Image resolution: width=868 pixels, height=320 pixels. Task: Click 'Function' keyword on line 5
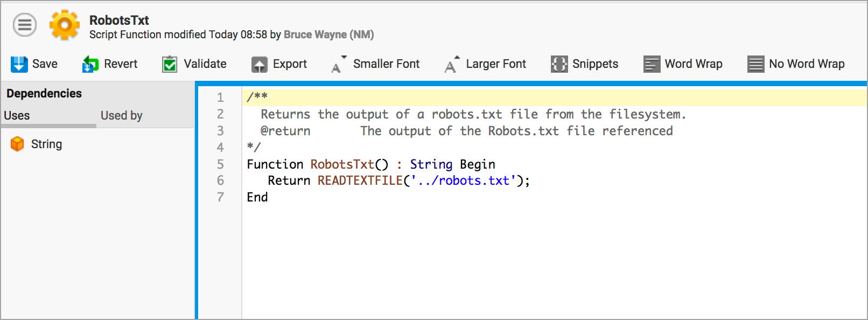point(275,164)
